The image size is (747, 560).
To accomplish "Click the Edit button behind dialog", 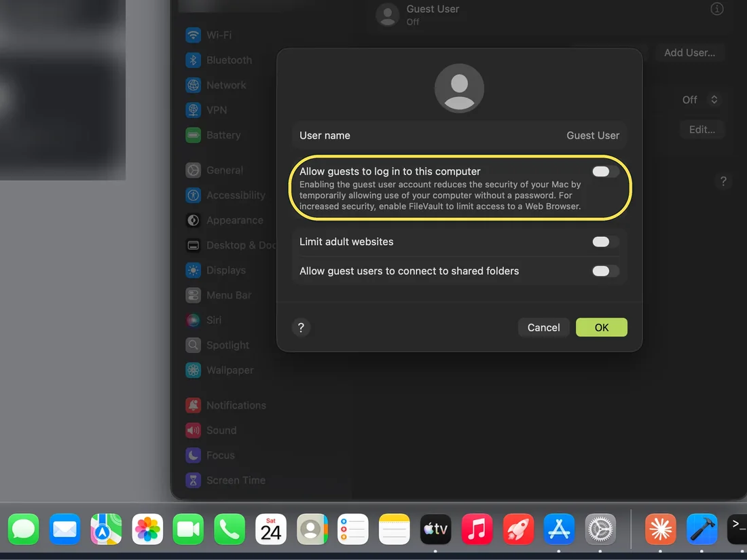I will point(702,130).
